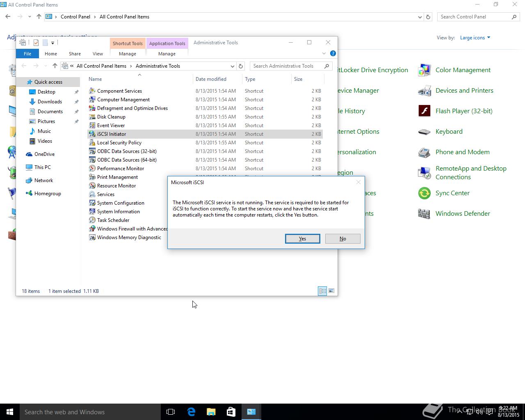Select System Configuration icon
The height and width of the screenshot is (420, 525).
pyautogui.click(x=92, y=203)
